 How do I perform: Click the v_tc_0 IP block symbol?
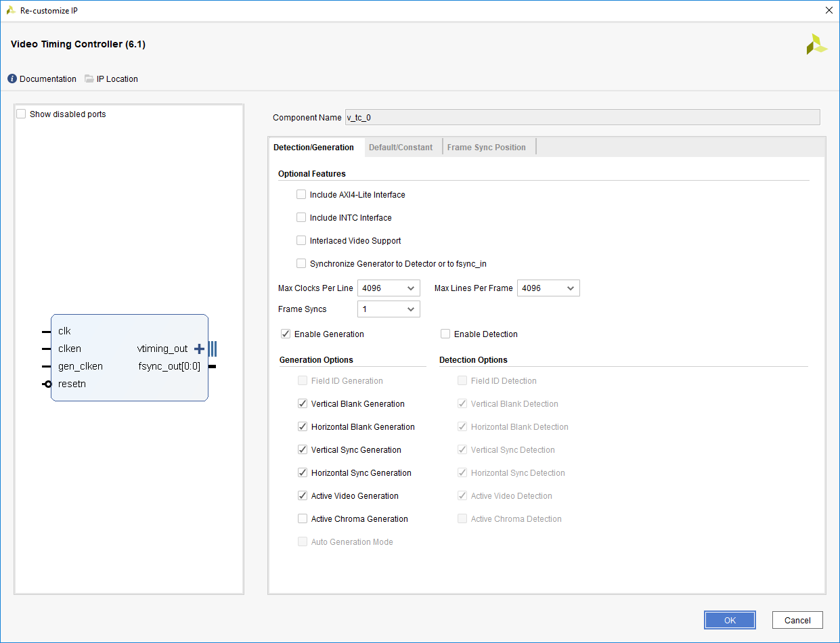click(x=129, y=357)
